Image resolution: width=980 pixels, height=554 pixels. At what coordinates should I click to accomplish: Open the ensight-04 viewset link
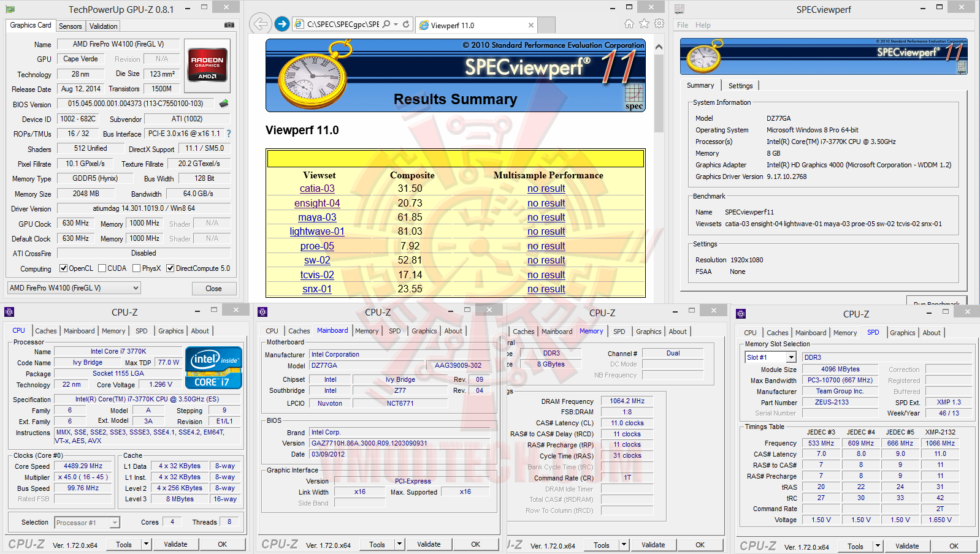pos(317,203)
